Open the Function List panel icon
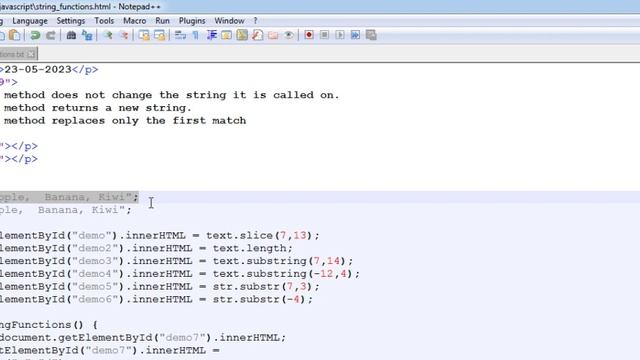This screenshot has height=360, width=640. (x=258, y=36)
